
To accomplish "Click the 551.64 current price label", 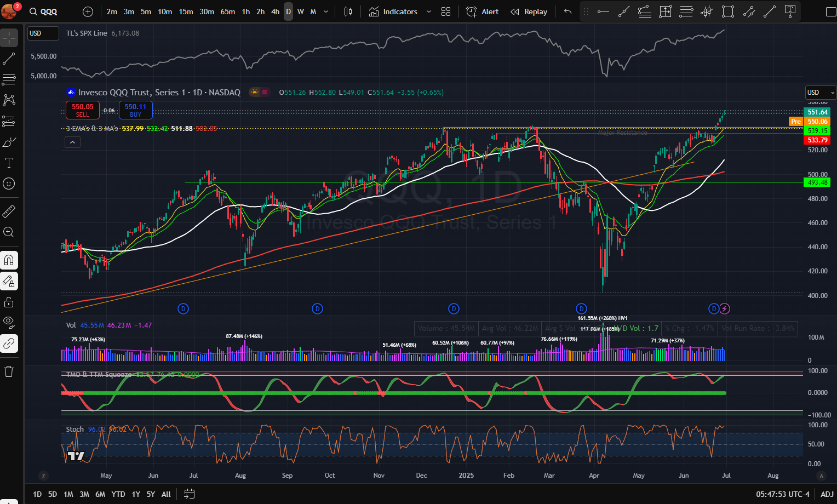I will [x=817, y=112].
